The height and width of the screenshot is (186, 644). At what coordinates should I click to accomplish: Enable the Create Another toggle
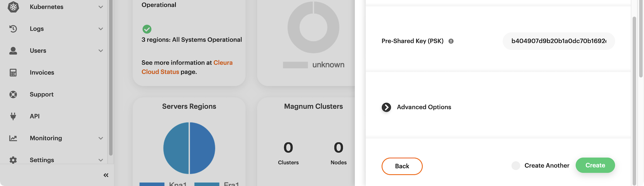pos(516,166)
